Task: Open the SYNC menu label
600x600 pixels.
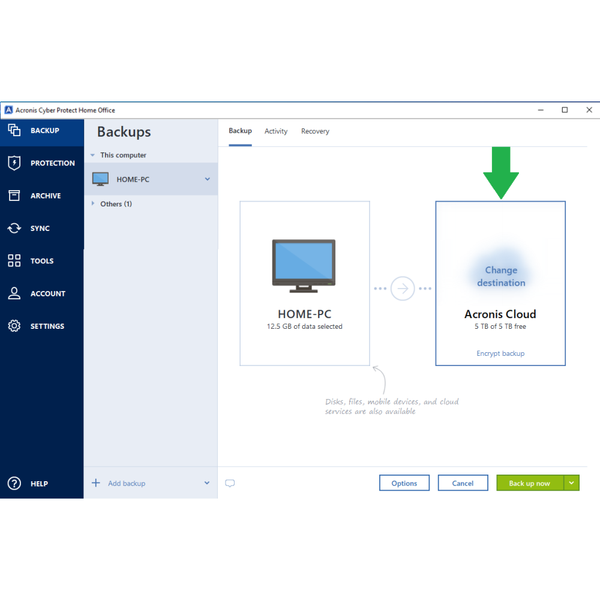Action: pos(40,228)
